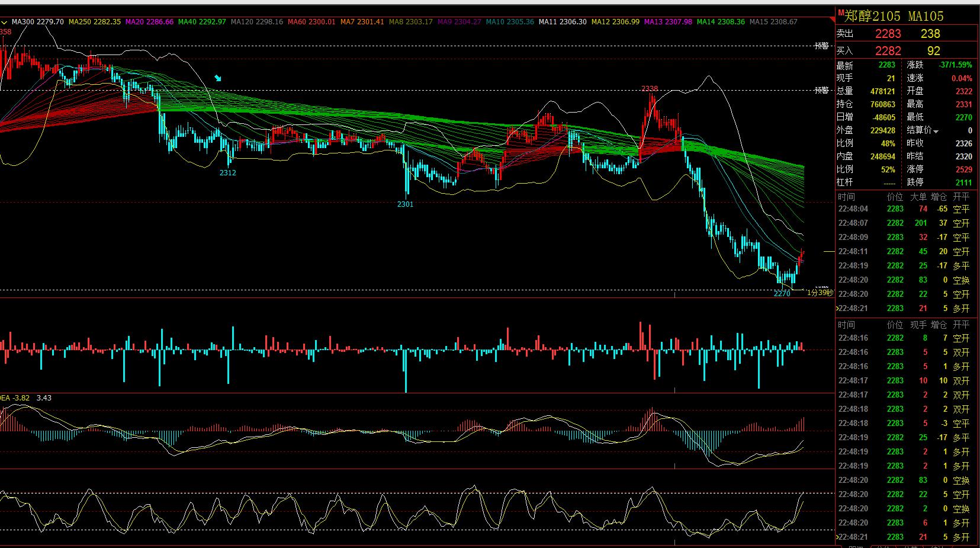
Task: Click the 内盘 value 248694
Action: pos(882,156)
